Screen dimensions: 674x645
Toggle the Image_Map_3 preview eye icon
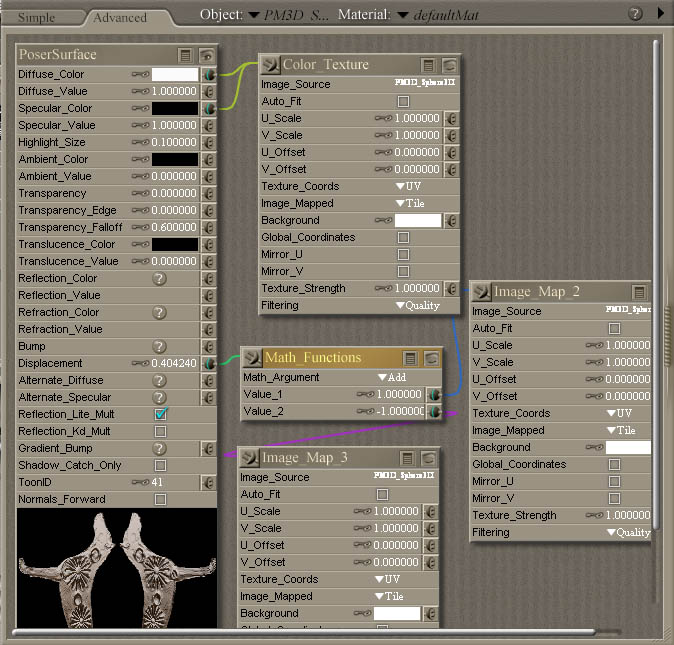tap(428, 459)
